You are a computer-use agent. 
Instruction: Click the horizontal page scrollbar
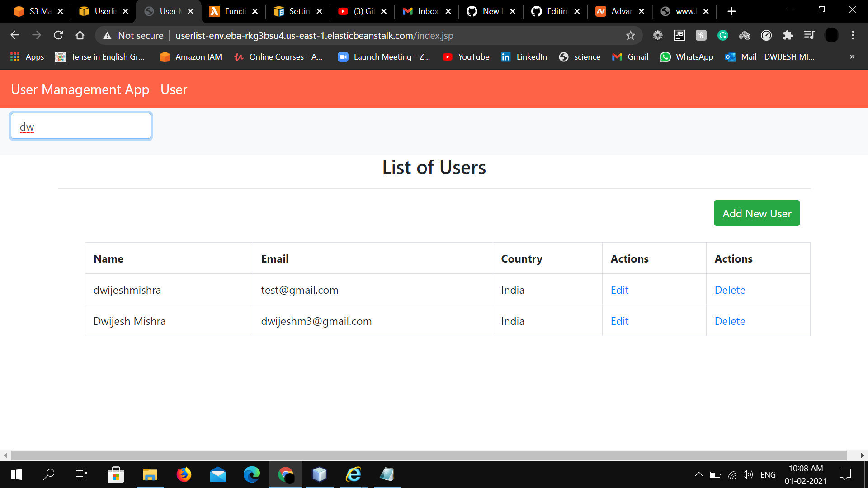429,455
